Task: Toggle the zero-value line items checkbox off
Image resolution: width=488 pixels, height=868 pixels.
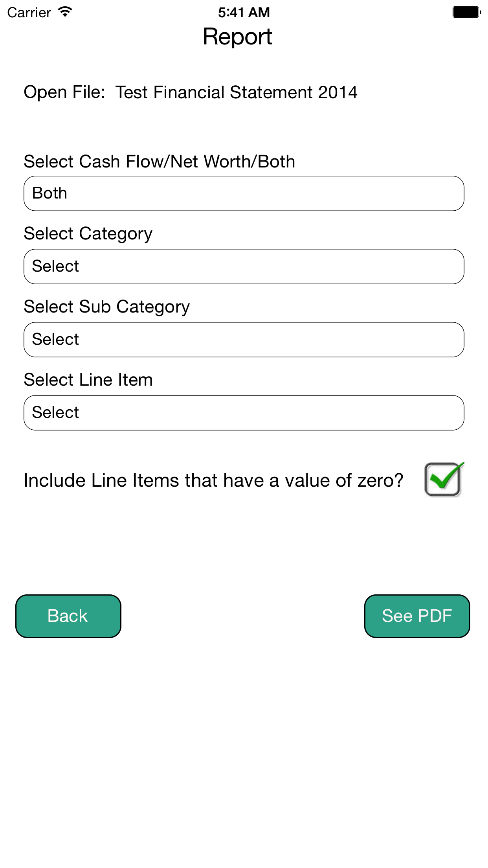Action: [443, 480]
